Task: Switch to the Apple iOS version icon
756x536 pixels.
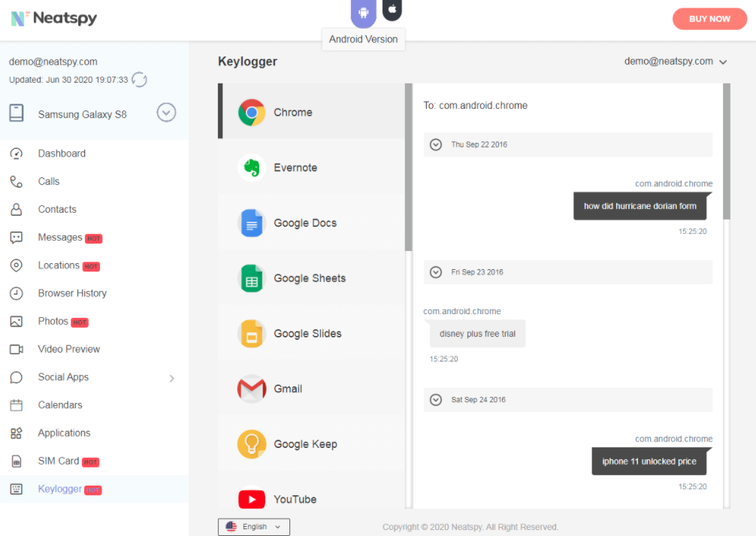Action: pyautogui.click(x=392, y=10)
